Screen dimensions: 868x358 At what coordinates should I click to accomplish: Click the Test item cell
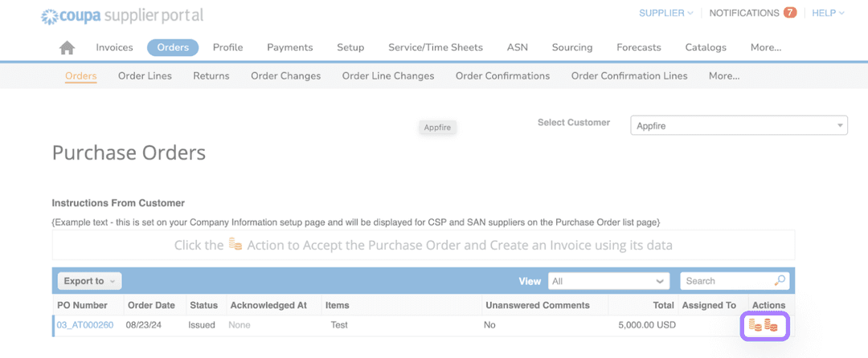tap(339, 325)
